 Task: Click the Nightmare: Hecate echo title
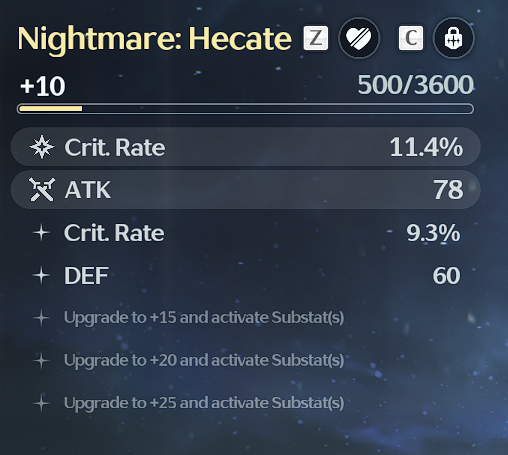[x=155, y=39]
